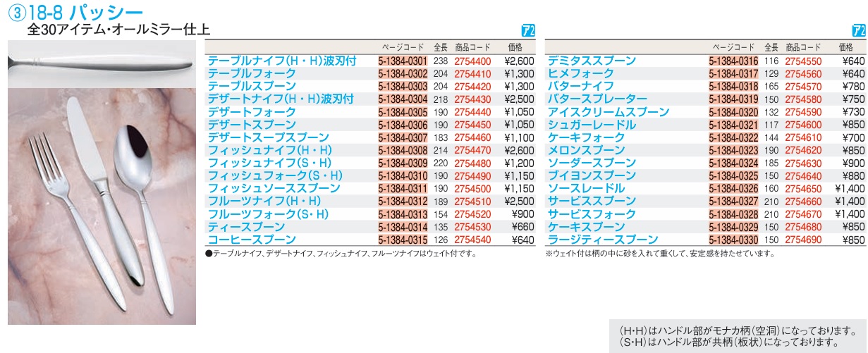The height and width of the screenshot is (353, 868).
Task: Click page code 5-1384-0330
Action: [x=733, y=239]
